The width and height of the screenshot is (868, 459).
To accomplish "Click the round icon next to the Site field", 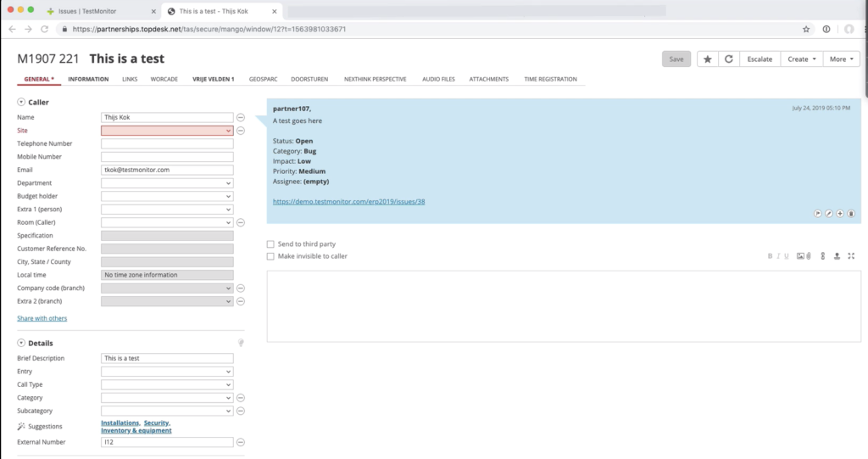I will (x=240, y=131).
